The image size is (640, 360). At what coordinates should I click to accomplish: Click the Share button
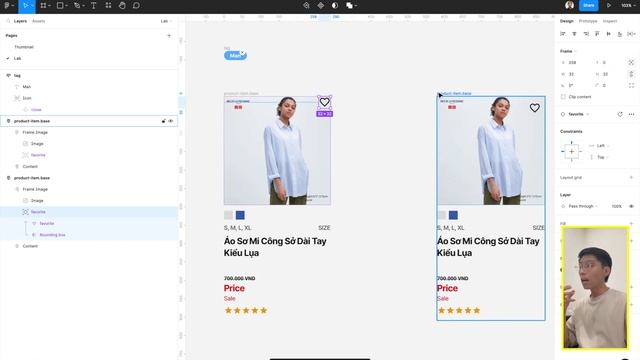(x=589, y=5)
